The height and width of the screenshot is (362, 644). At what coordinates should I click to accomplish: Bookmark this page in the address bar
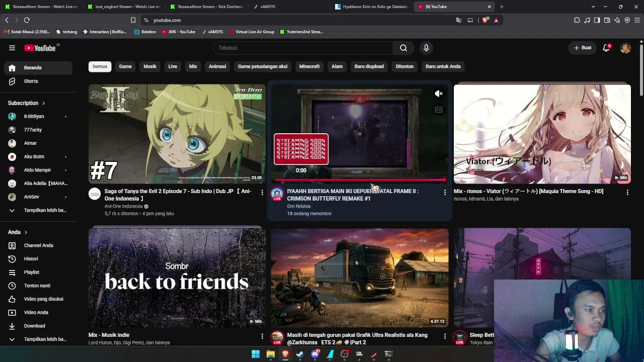(x=133, y=20)
